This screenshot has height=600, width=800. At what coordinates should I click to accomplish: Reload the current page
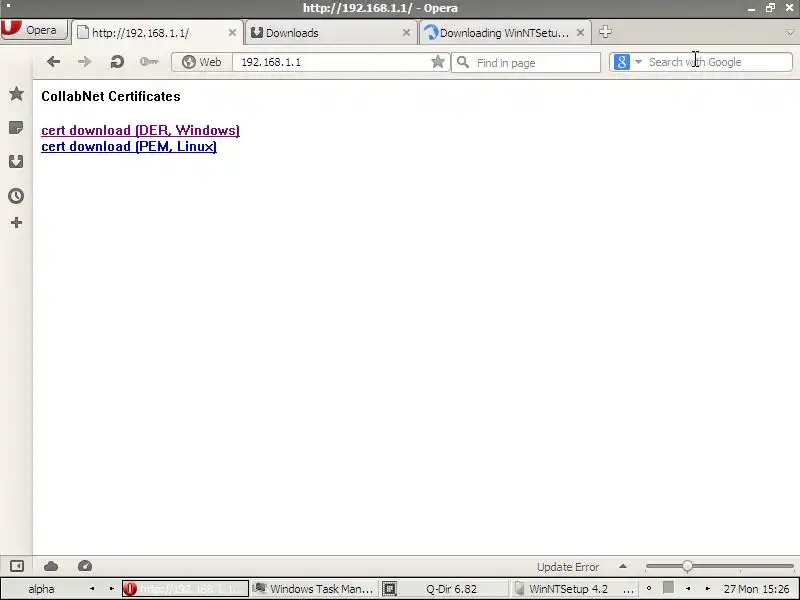tap(117, 62)
